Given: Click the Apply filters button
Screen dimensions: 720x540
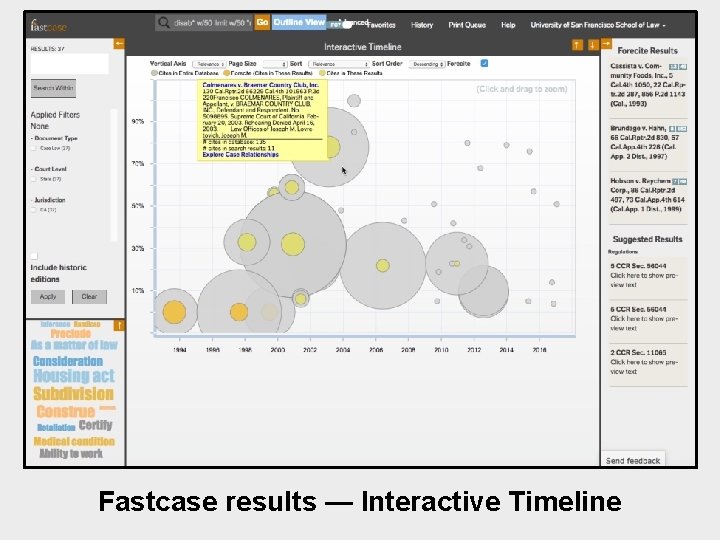Looking at the screenshot, I should click(x=48, y=297).
